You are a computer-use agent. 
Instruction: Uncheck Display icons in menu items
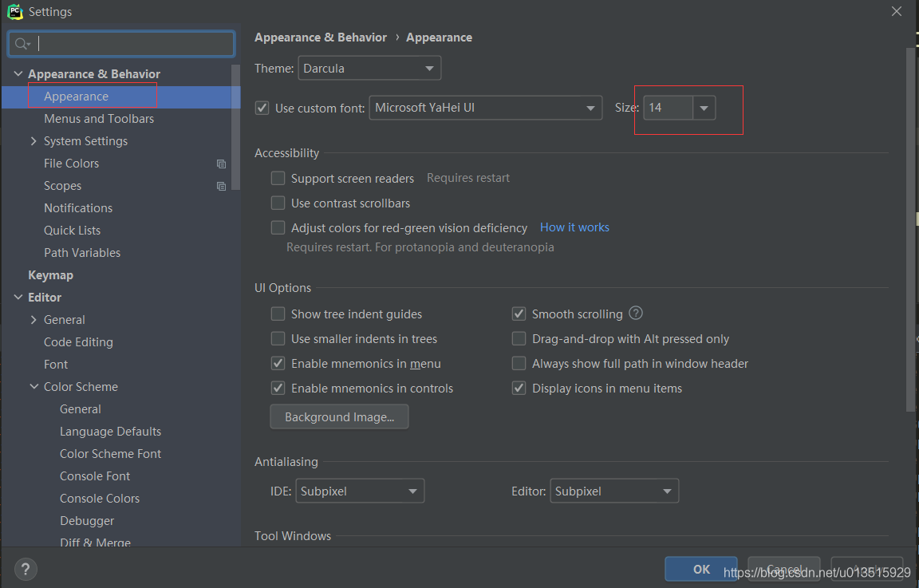coord(519,388)
